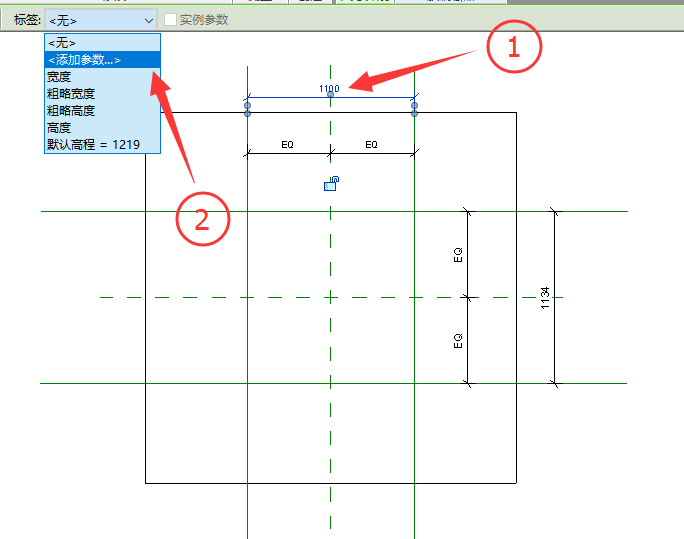
Task: Select 默认高程 = 1219 option
Action: pyautogui.click(x=103, y=144)
